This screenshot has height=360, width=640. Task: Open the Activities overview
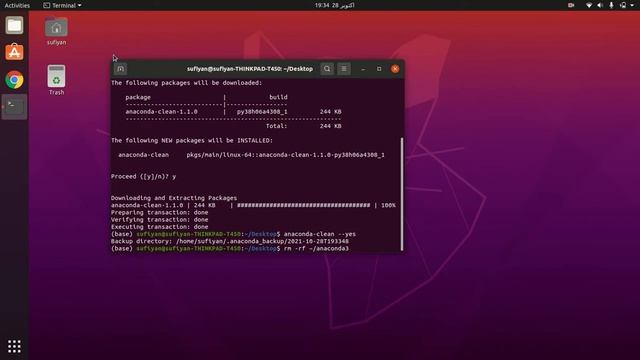17,5
